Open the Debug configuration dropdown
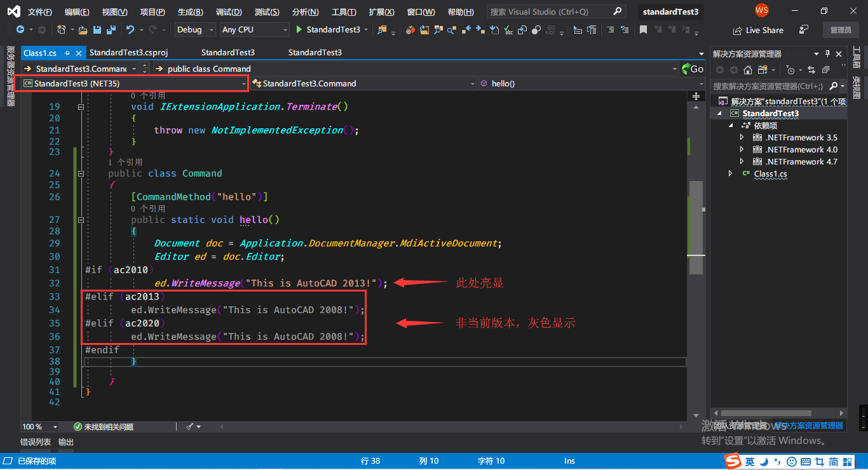This screenshot has width=868, height=470. 194,30
